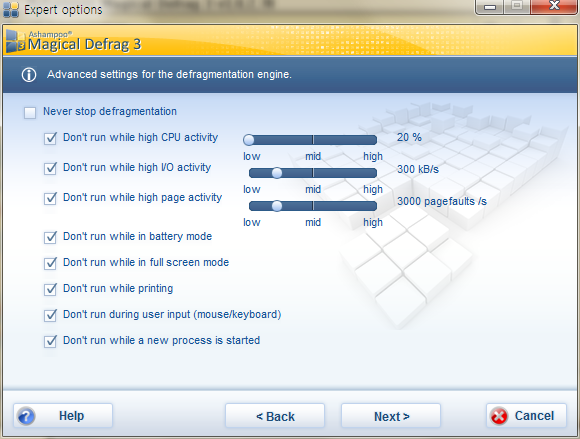Click the info icon in the header banner
This screenshot has height=439, width=580.
click(29, 75)
